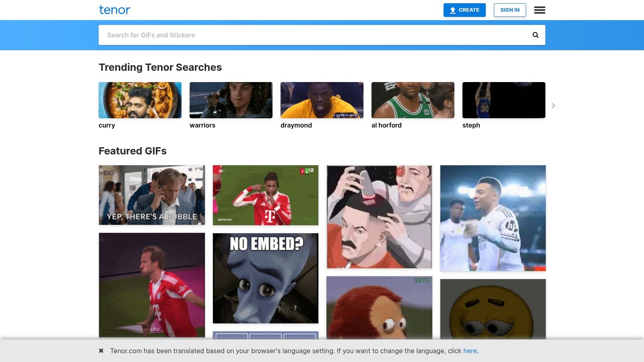Screen dimensions: 644x362
Task: Click the Create upload button
Action: coord(464,10)
